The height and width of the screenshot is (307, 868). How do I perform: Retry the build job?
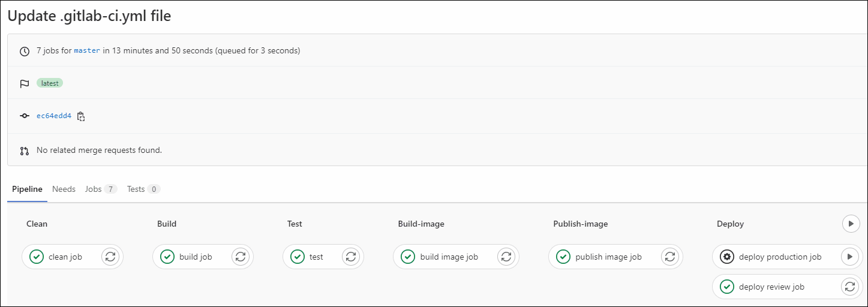click(x=241, y=257)
